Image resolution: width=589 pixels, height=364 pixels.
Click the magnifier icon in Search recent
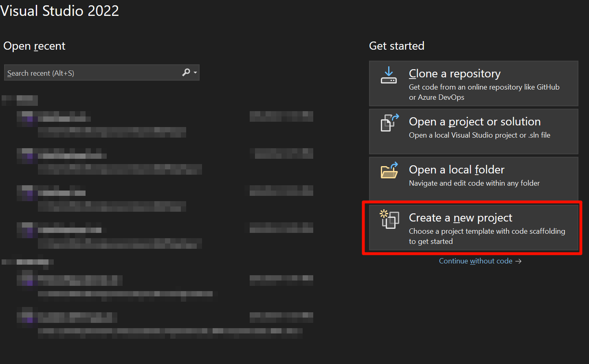click(186, 72)
